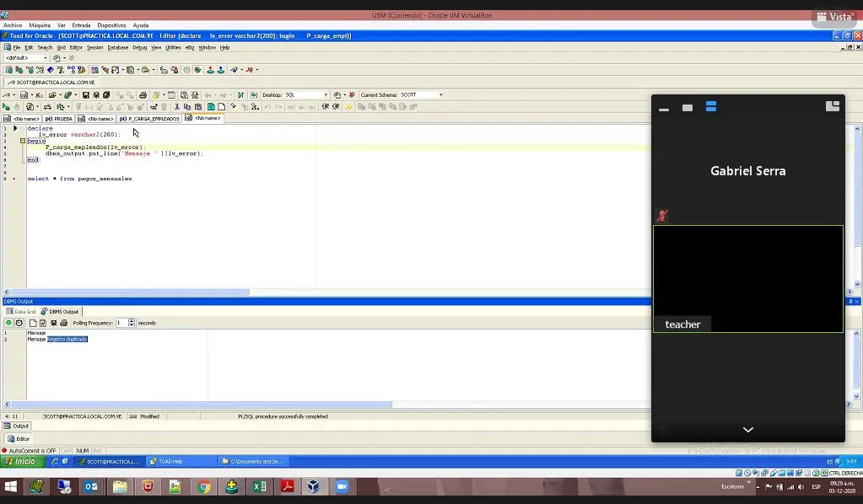863x504 pixels.
Task: Click status text 'PL/SQL procedure successfully completed'
Action: (x=283, y=416)
